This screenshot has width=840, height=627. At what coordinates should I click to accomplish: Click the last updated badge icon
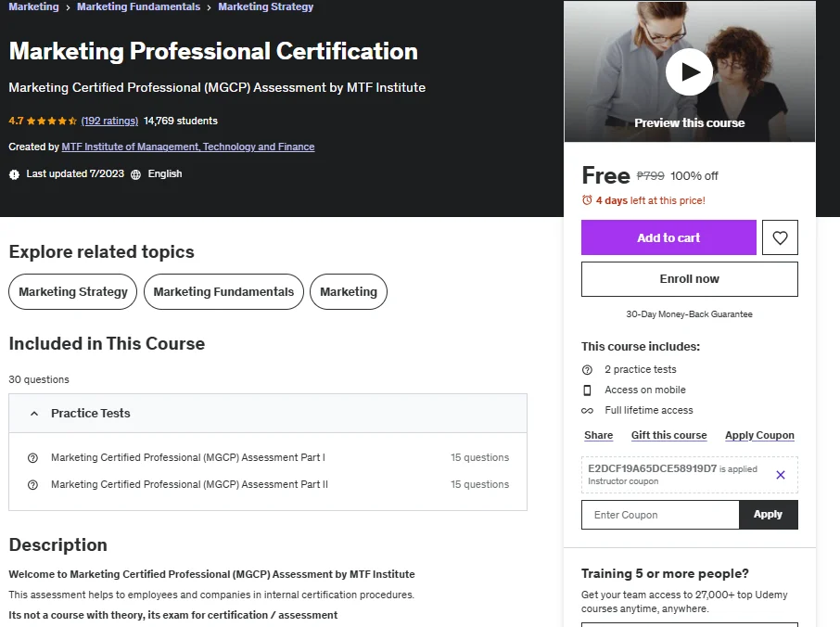click(x=14, y=174)
